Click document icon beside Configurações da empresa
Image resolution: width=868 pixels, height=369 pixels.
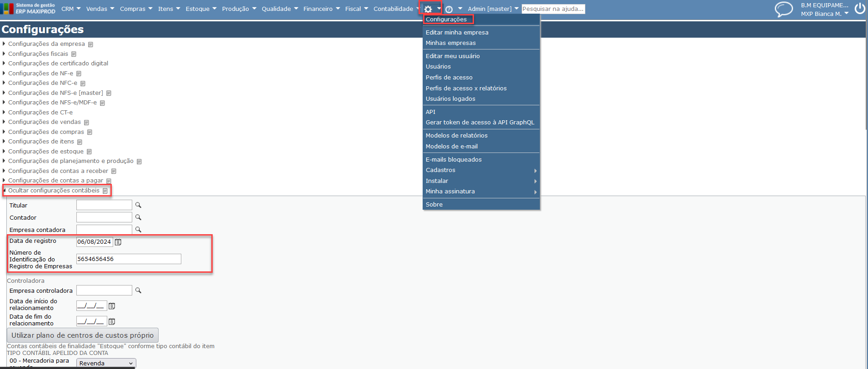pyautogui.click(x=90, y=44)
